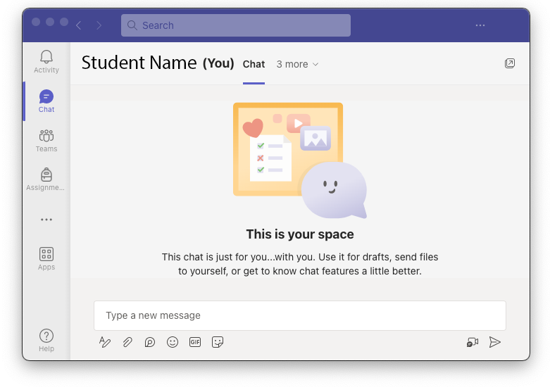This screenshot has width=550, height=392.
Task: Select the Chat tab in header
Action: click(x=254, y=64)
